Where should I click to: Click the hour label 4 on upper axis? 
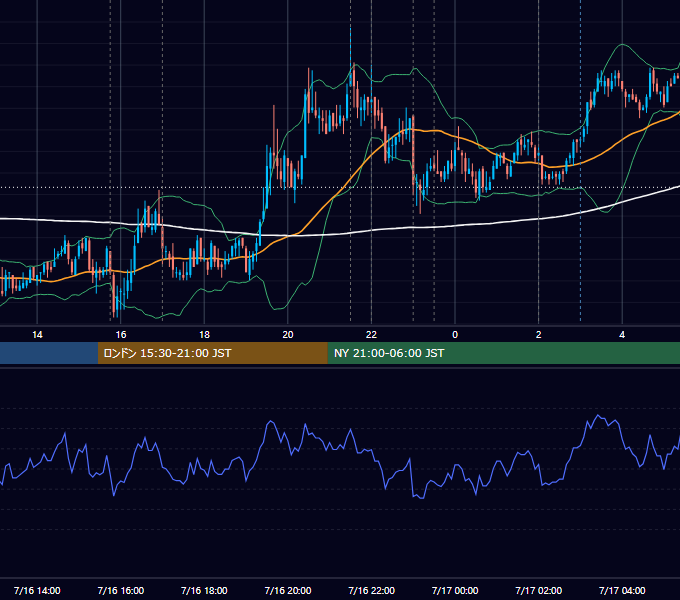[622, 335]
